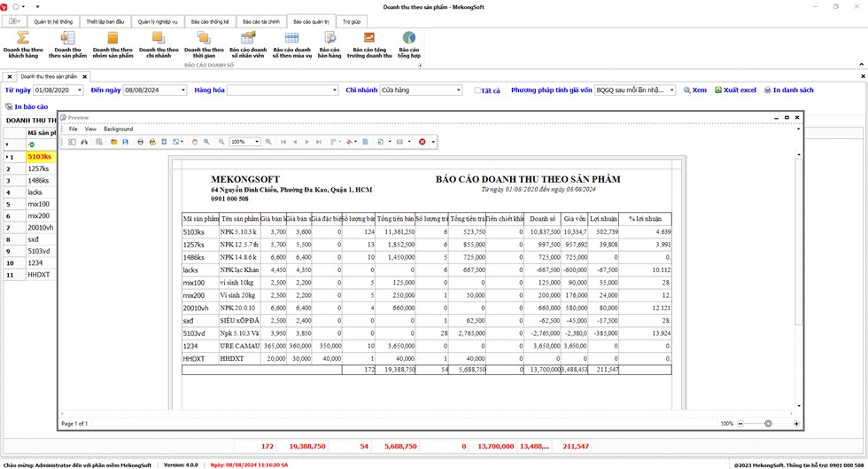Open Báo cáo tổng hợp pie chart
This screenshot has width=868, height=469.
(x=408, y=43)
